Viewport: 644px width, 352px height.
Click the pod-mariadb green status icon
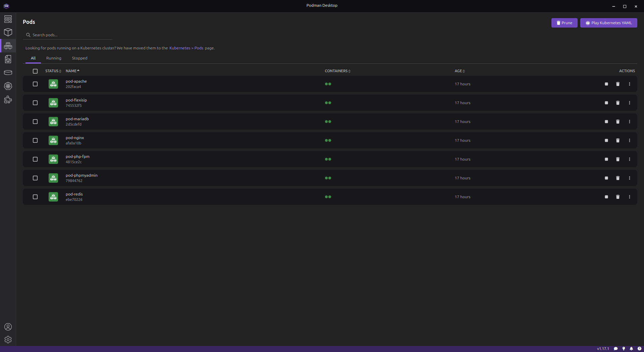[x=53, y=122]
